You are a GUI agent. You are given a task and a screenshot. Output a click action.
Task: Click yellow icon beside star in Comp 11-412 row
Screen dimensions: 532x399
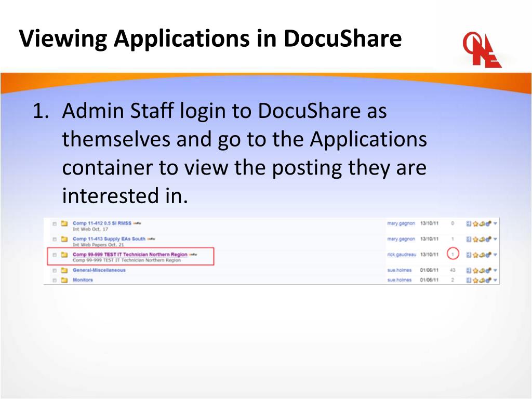[x=482, y=223]
